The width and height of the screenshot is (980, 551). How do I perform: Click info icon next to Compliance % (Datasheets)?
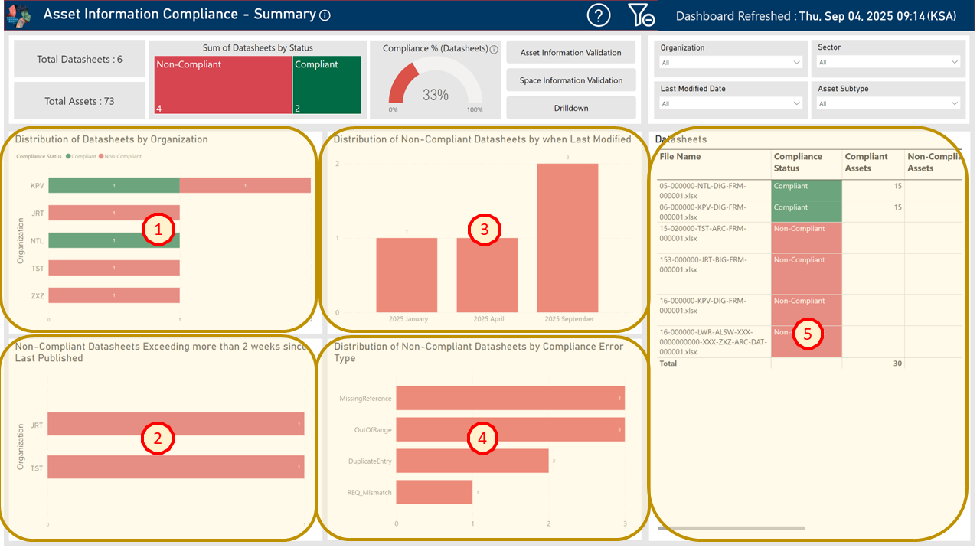pos(494,50)
